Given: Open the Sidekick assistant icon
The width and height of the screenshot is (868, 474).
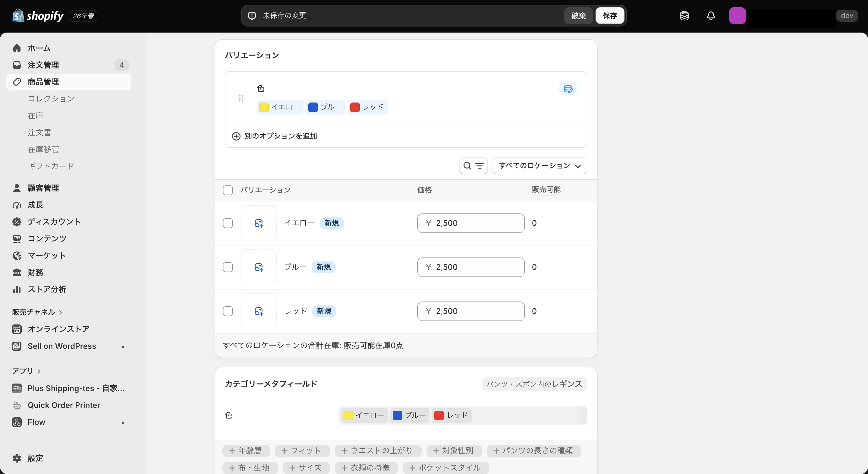Looking at the screenshot, I should pos(684,15).
